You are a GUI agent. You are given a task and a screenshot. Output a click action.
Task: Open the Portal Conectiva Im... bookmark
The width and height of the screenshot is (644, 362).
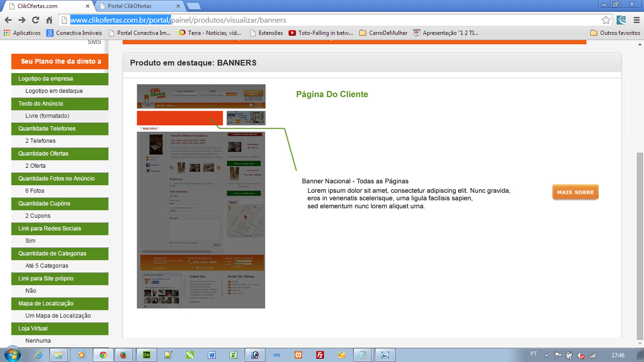(140, 33)
